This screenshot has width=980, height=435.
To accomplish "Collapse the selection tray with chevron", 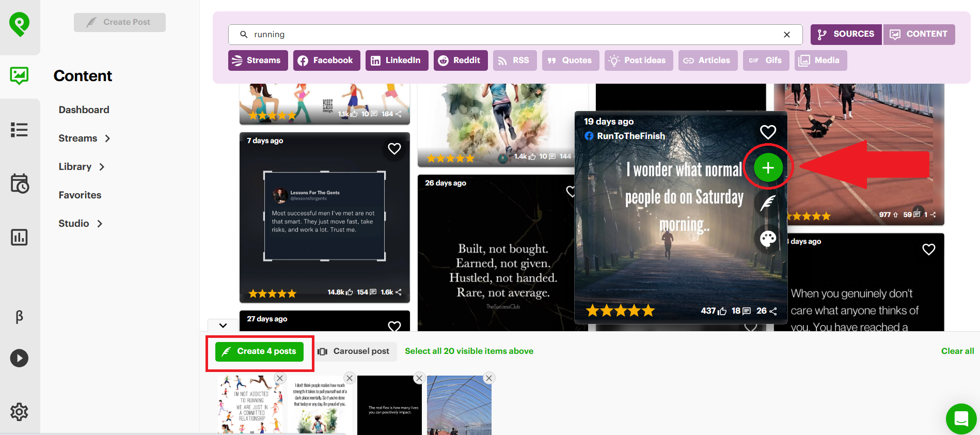I will click(223, 325).
